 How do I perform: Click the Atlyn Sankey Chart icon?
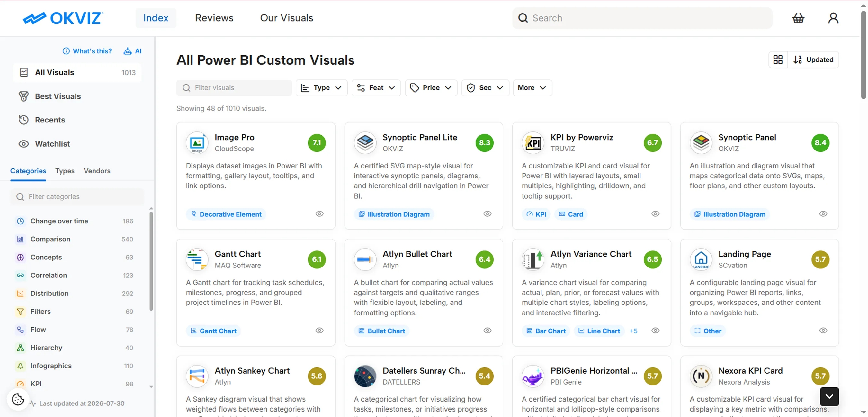pos(197,376)
